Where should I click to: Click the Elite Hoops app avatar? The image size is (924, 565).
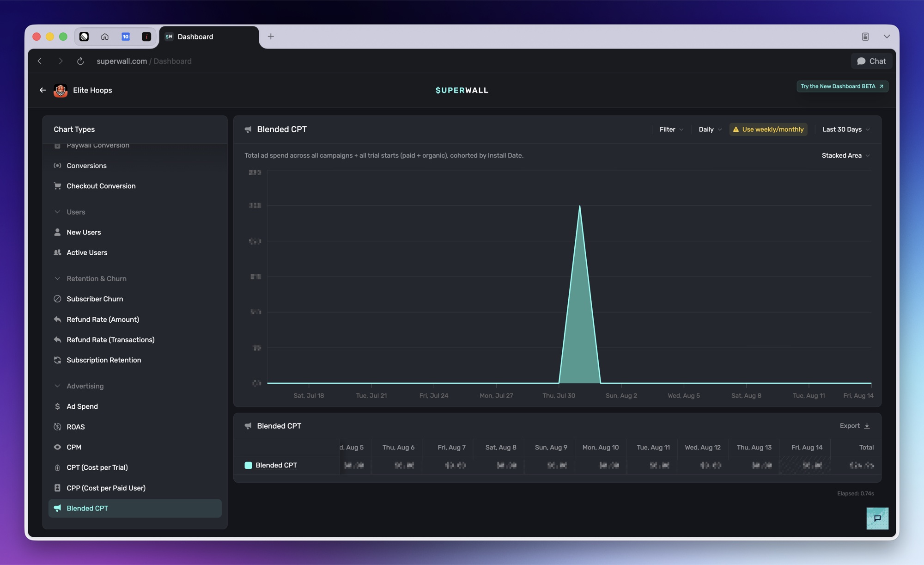61,90
